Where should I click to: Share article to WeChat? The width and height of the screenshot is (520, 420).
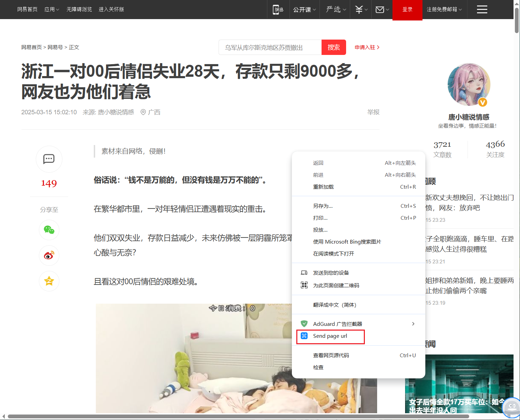(x=49, y=230)
